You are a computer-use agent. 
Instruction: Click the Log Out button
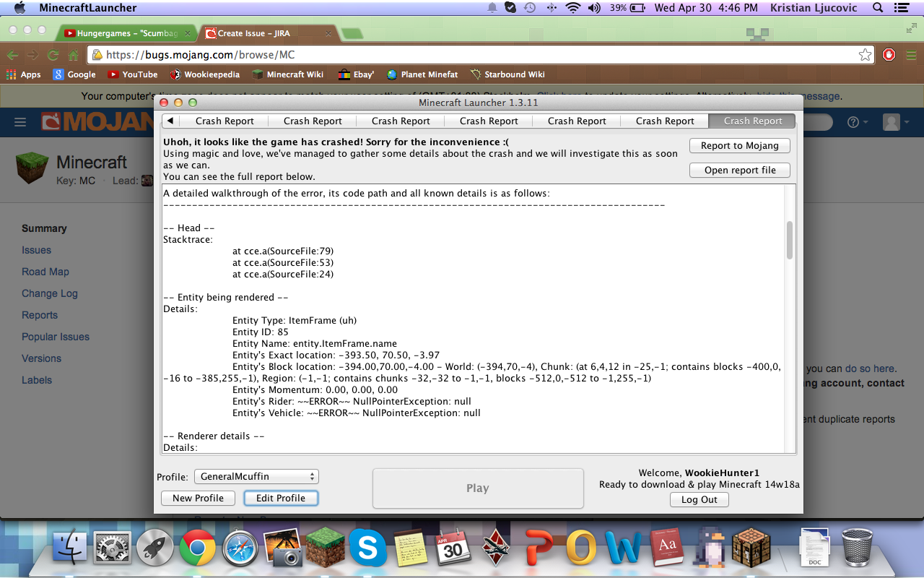pyautogui.click(x=699, y=499)
